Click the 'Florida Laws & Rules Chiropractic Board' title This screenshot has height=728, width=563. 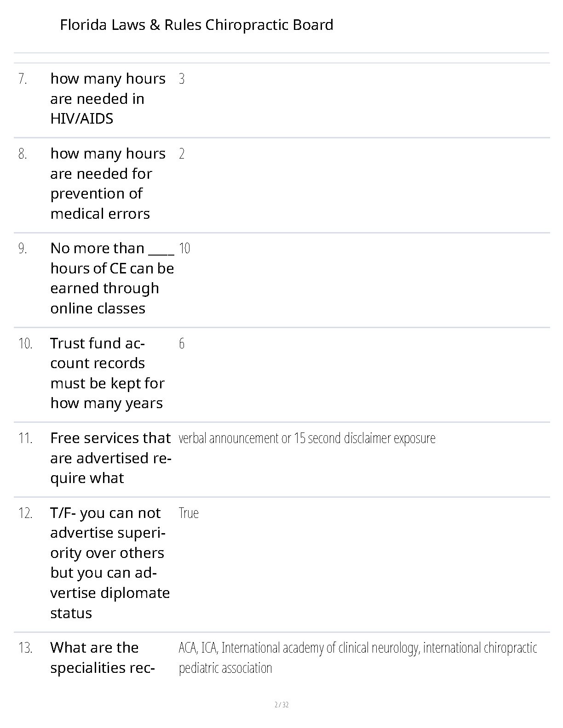coord(196,25)
